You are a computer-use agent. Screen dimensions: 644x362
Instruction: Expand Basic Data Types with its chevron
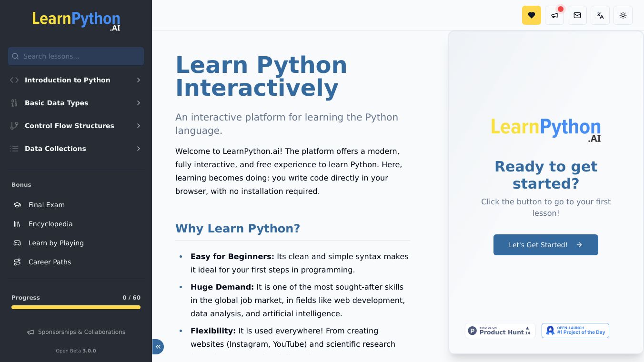click(x=139, y=103)
